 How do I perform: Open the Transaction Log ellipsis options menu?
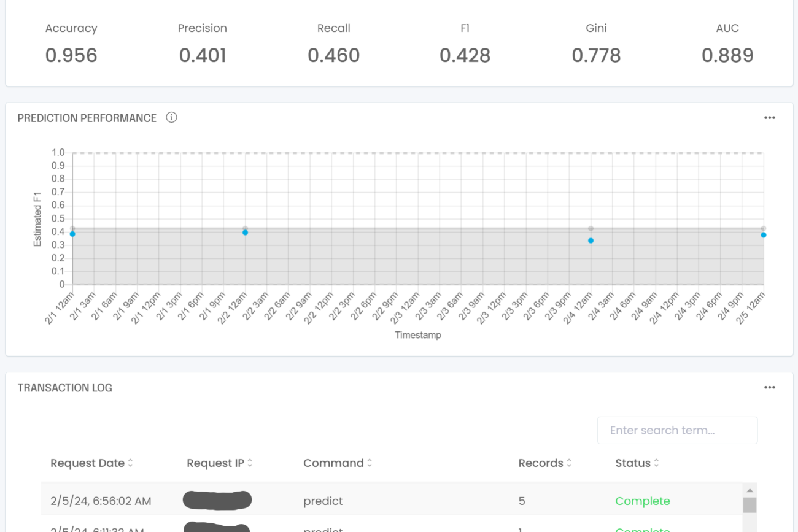pos(770,387)
